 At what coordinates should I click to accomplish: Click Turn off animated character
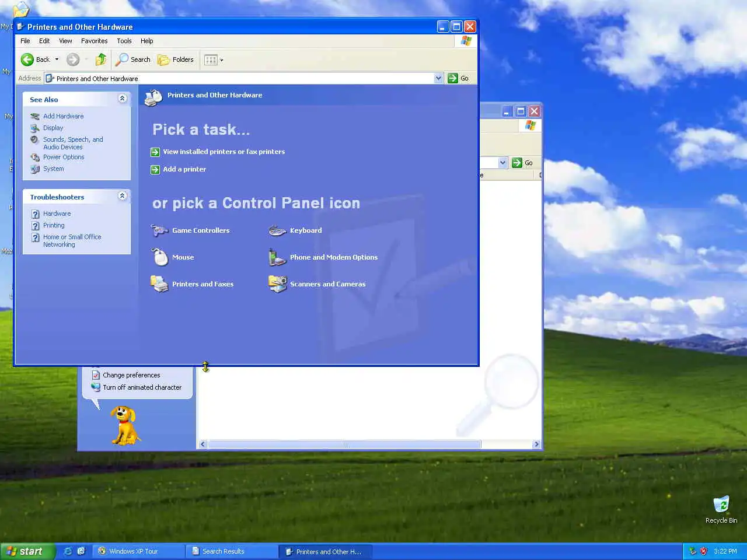pos(142,387)
